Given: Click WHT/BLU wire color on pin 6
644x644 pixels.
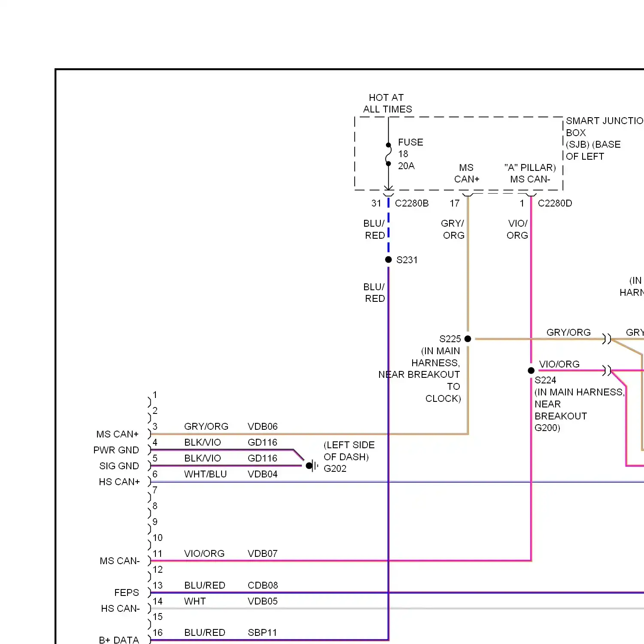Looking at the screenshot, I should click(205, 474).
